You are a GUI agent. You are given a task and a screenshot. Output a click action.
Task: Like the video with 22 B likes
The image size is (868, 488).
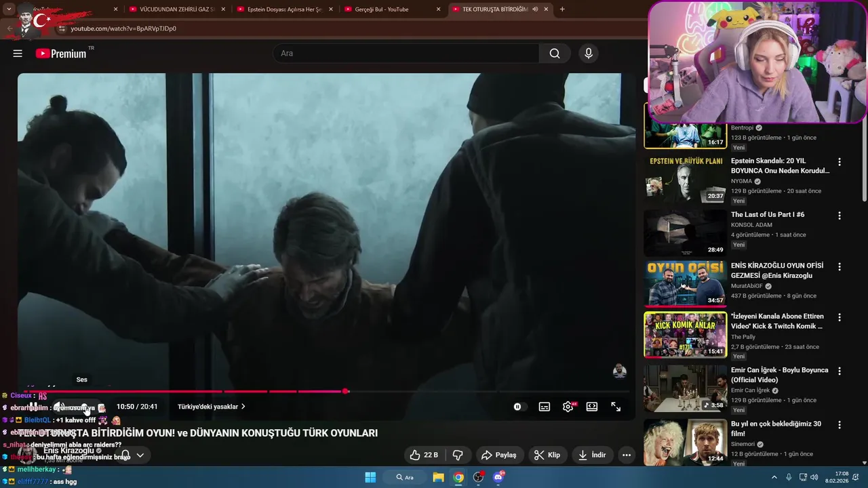pos(424,455)
